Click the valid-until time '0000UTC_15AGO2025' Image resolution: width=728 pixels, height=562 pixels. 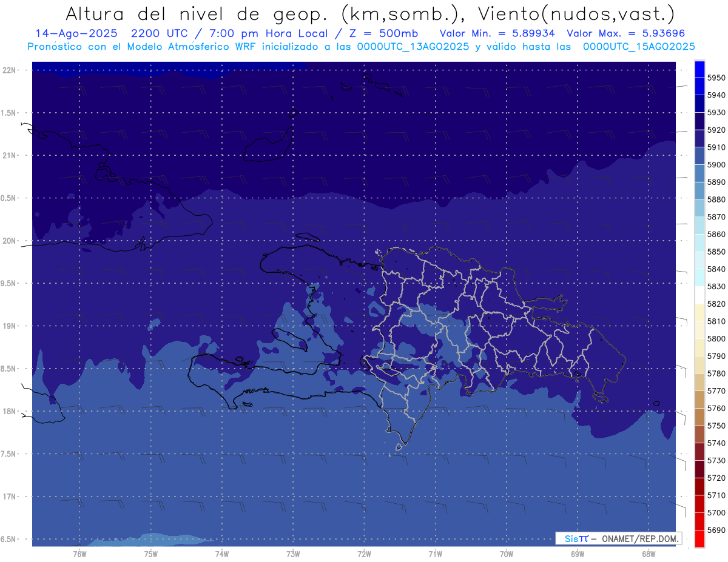pos(639,47)
